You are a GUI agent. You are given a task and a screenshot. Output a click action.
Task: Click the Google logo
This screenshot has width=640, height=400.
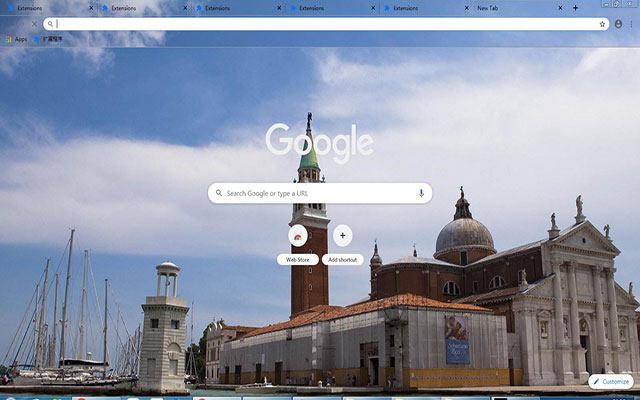click(x=319, y=144)
